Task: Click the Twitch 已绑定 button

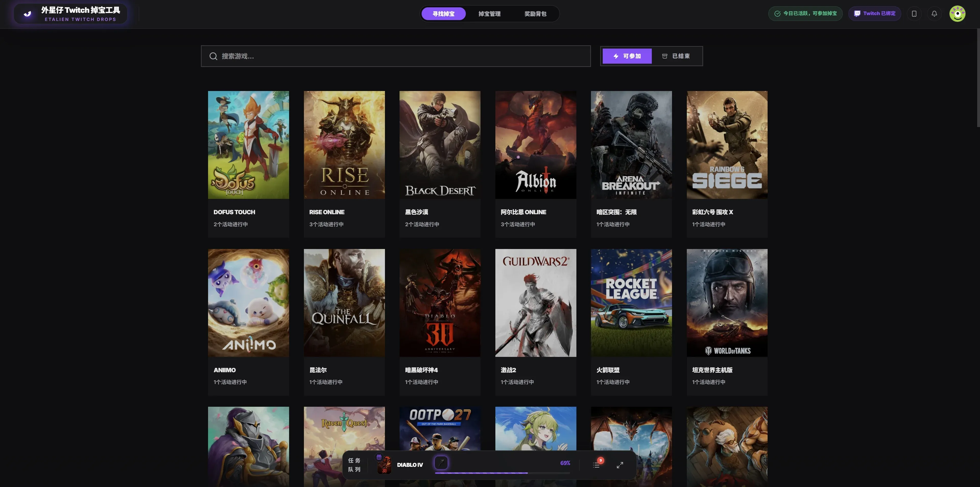Action: click(875, 13)
